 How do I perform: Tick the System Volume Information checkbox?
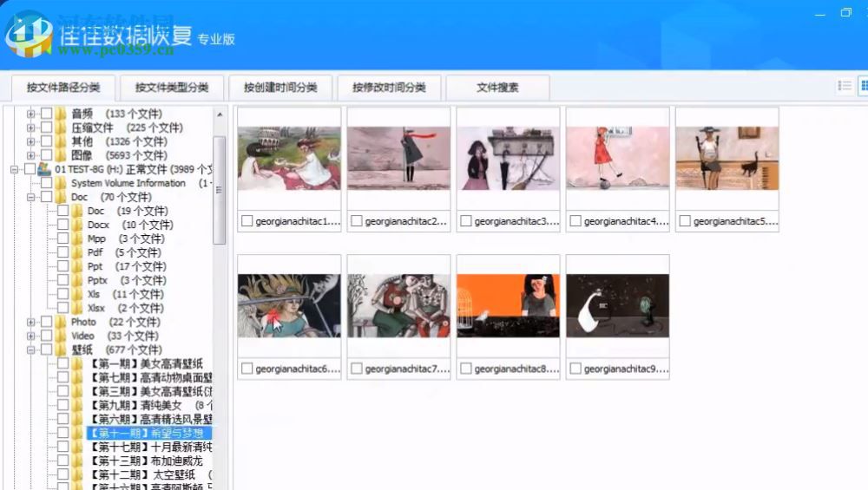(47, 182)
